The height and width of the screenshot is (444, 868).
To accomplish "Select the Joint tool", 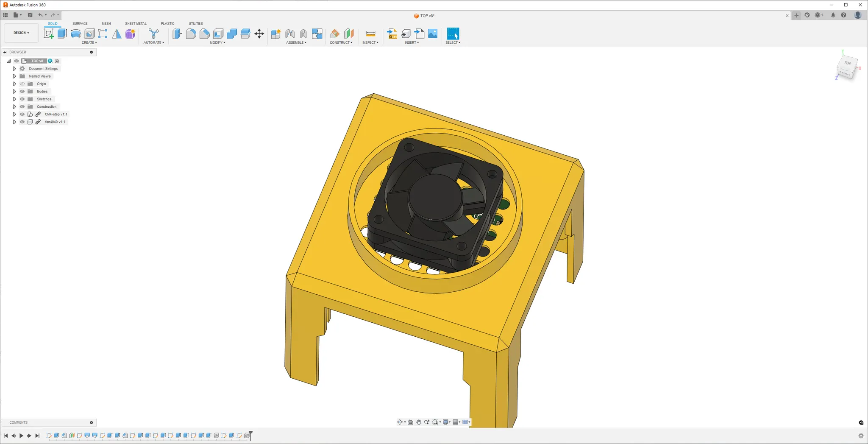I will click(289, 34).
